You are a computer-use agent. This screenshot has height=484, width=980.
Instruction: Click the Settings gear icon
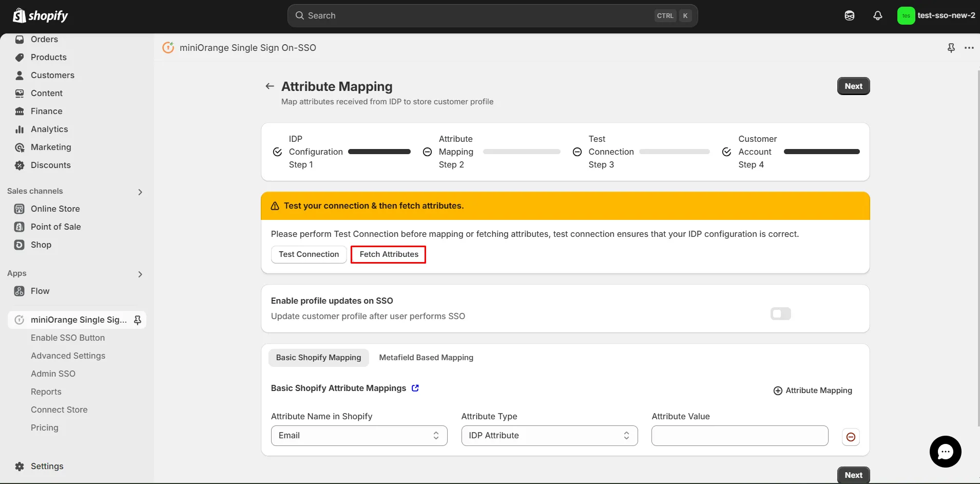click(x=20, y=466)
